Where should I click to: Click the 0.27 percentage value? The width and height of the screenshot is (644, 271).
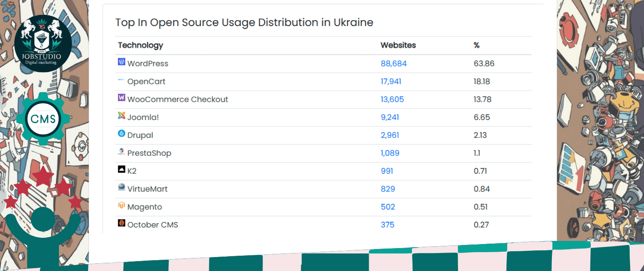click(x=481, y=225)
